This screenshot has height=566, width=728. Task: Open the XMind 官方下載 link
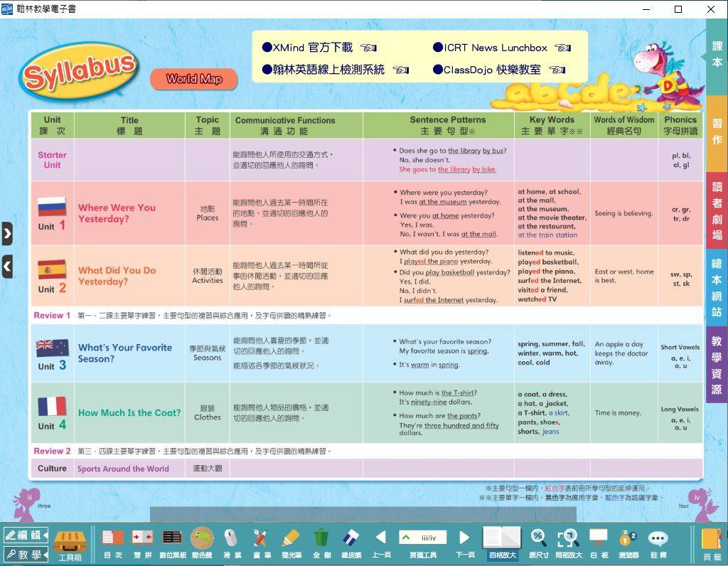[307, 48]
